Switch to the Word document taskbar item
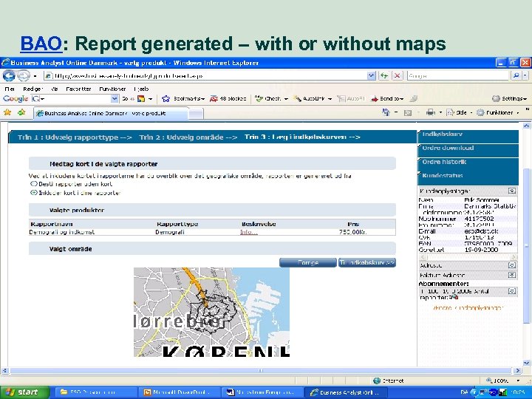The width and height of the screenshot is (532, 399). click(x=263, y=392)
